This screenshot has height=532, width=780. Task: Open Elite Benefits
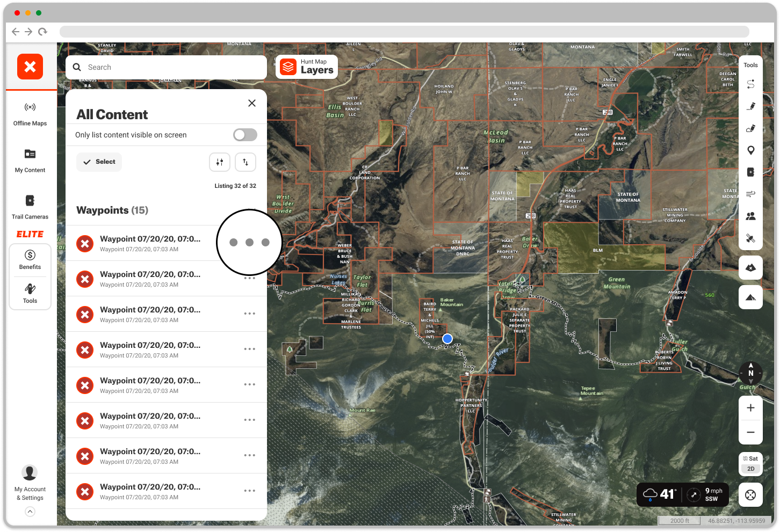point(30,260)
